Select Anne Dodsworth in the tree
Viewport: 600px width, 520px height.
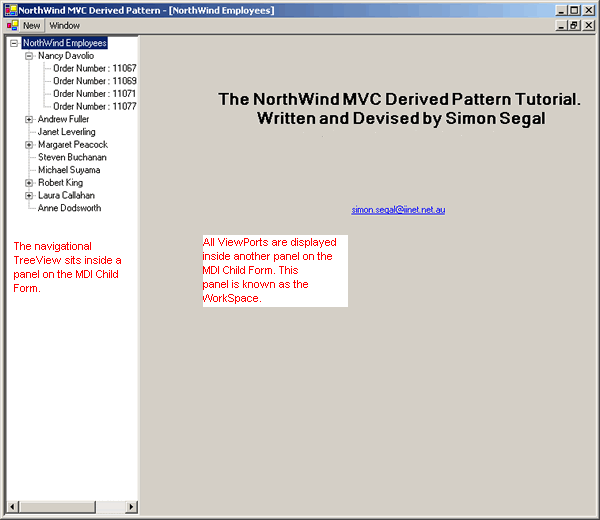point(70,208)
